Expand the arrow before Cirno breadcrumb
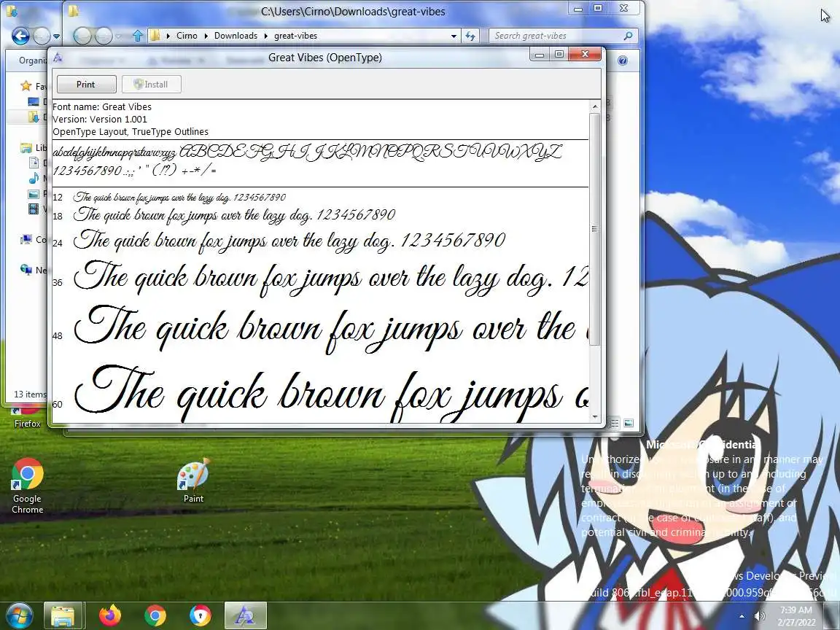 (x=168, y=36)
